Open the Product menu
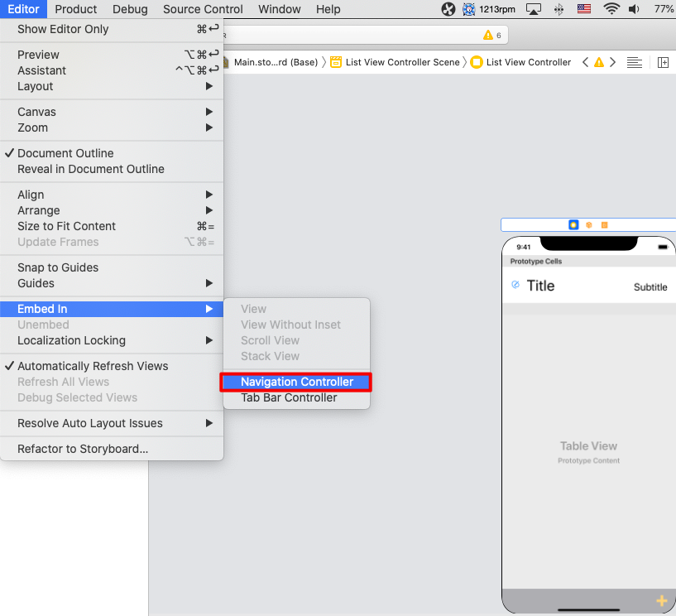The image size is (676, 616). [76, 9]
